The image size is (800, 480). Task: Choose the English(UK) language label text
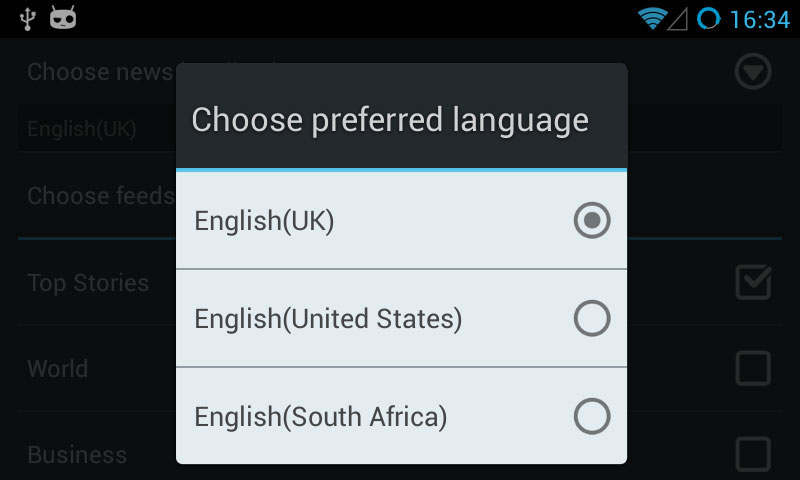pyautogui.click(x=264, y=221)
